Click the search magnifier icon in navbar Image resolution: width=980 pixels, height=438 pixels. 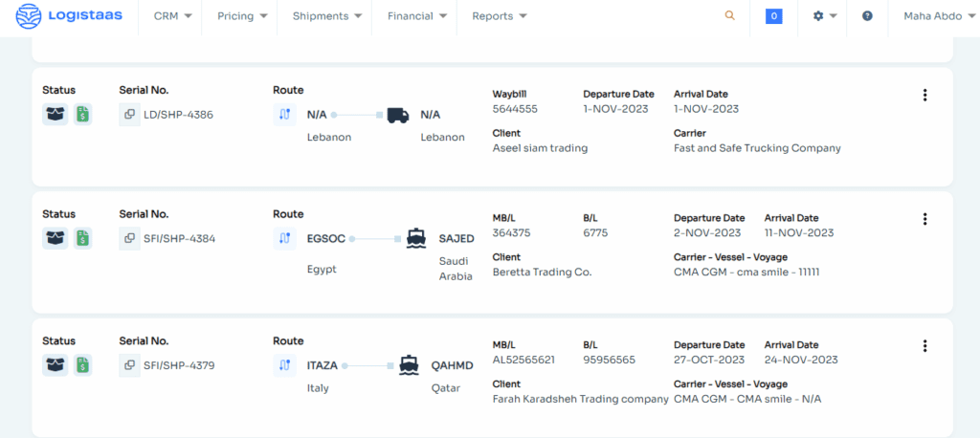coord(730,16)
